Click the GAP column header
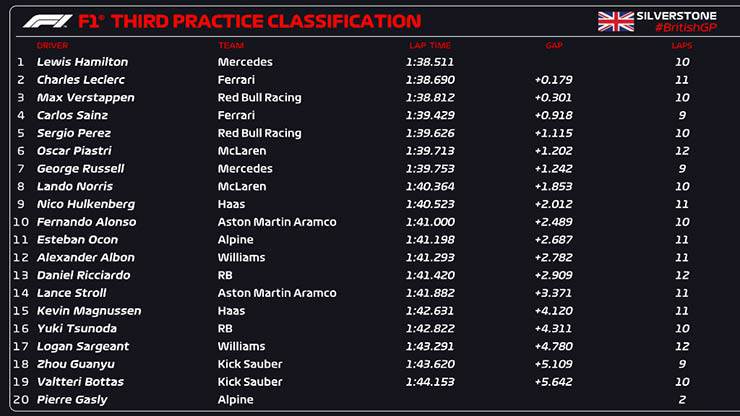The image size is (740, 416). (554, 46)
